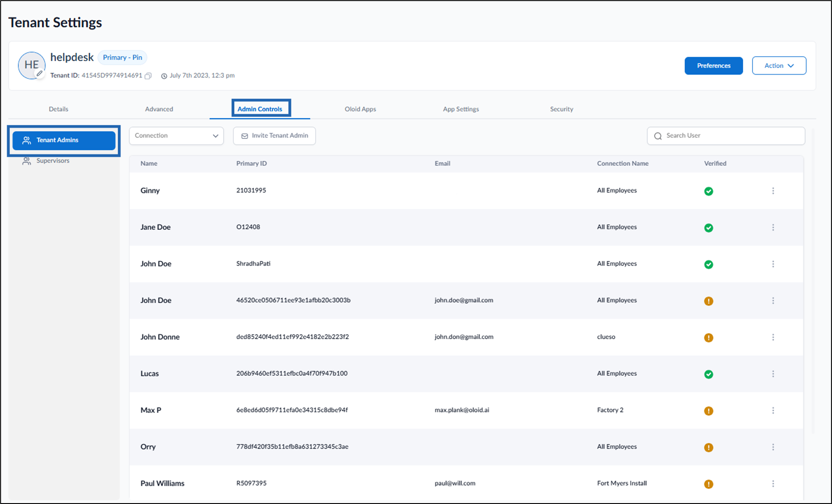Switch to the Details tab
This screenshot has width=832, height=504.
[x=58, y=109]
